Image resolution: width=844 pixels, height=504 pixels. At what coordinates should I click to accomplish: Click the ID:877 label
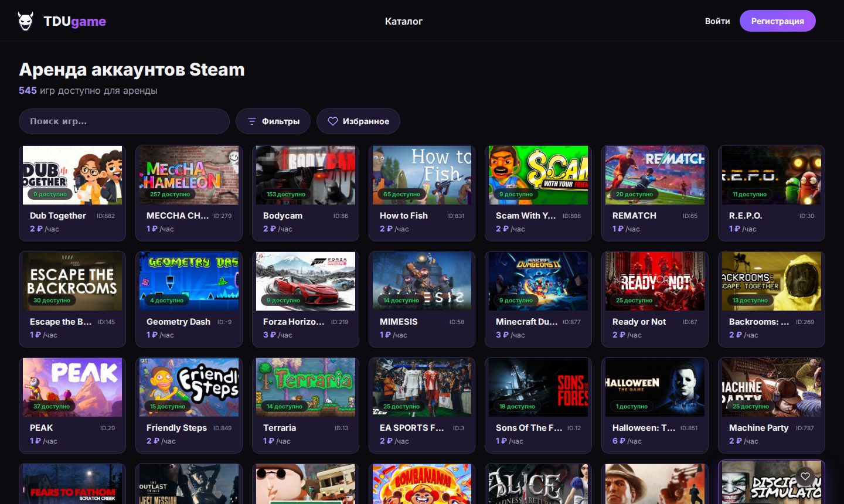571,322
